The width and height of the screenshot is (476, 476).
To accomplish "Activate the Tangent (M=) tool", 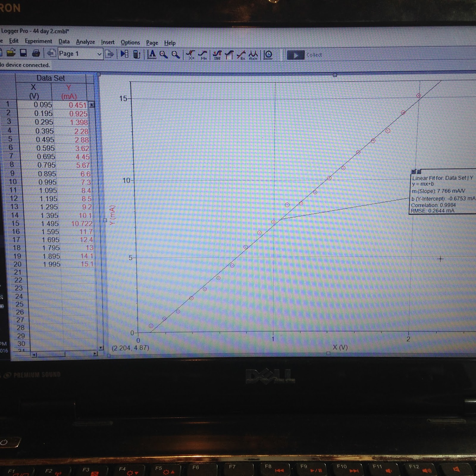I will [x=203, y=55].
